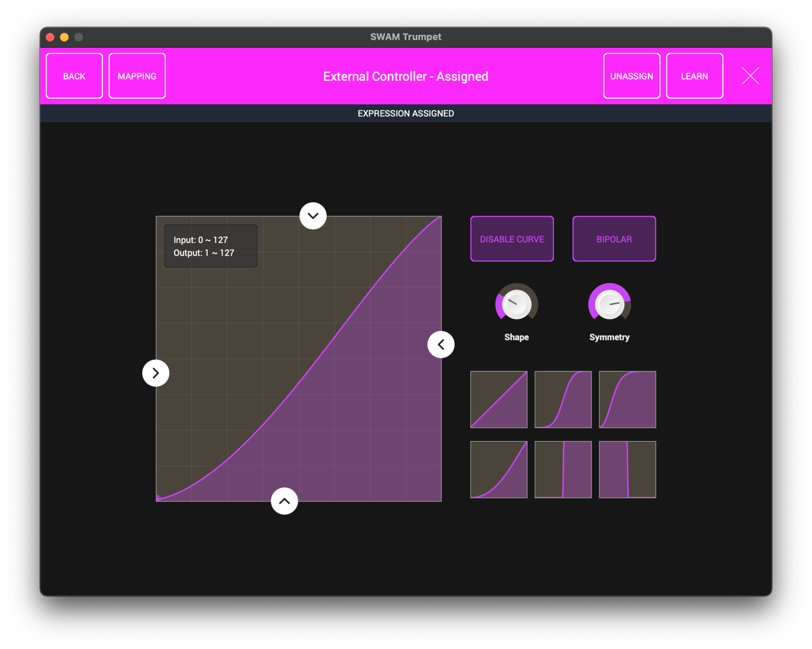Image resolution: width=812 pixels, height=649 pixels.
Task: Click the right arrow left of the curve
Action: pyautogui.click(x=155, y=372)
